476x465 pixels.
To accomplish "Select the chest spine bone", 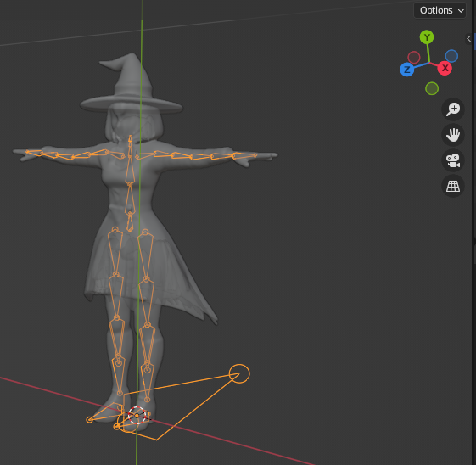I will tap(130, 170).
